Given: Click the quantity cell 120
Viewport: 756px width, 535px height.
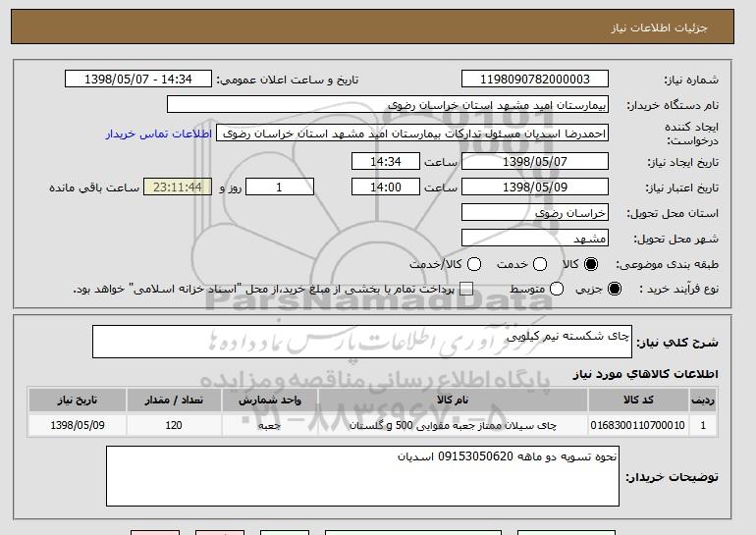Looking at the screenshot, I should pyautogui.click(x=174, y=425).
